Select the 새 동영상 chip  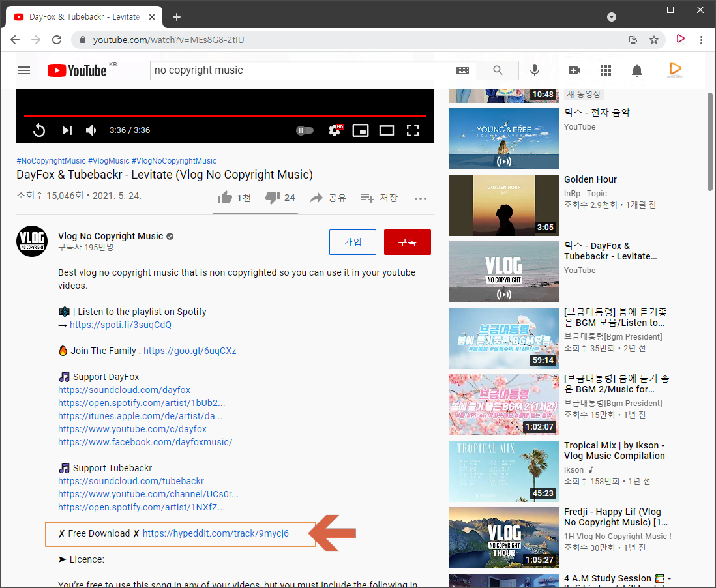pos(584,94)
